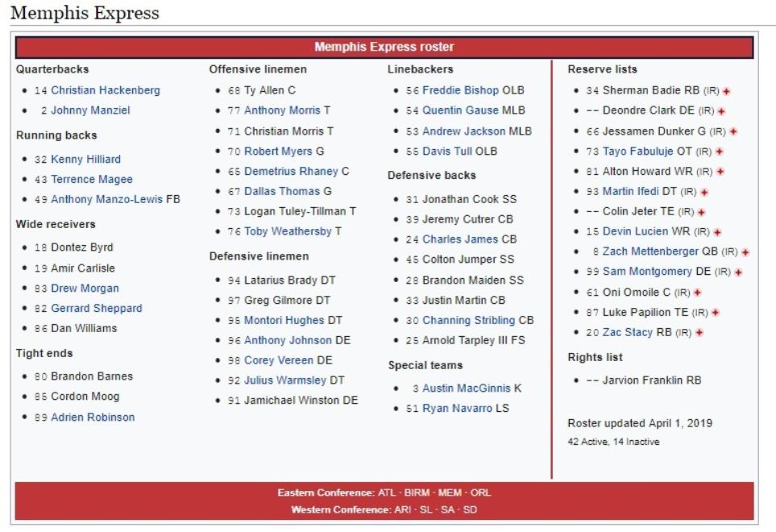776x532 pixels.
Task: Open Ryan Navarro long snapper link
Action: tap(457, 409)
